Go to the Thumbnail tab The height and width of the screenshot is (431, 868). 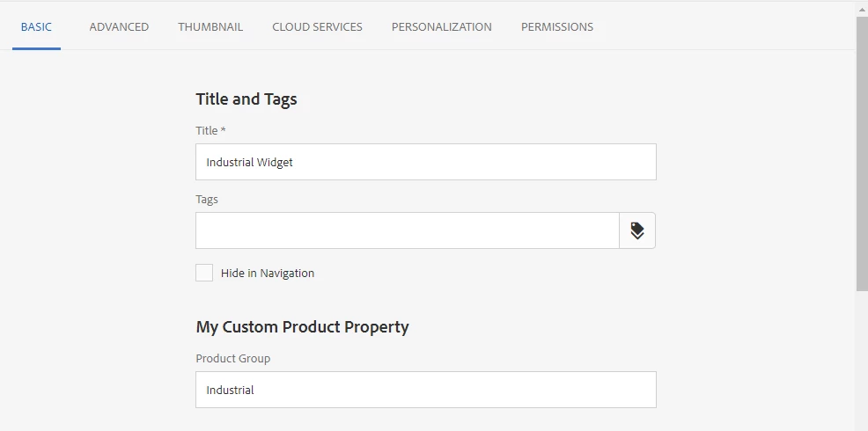210,26
